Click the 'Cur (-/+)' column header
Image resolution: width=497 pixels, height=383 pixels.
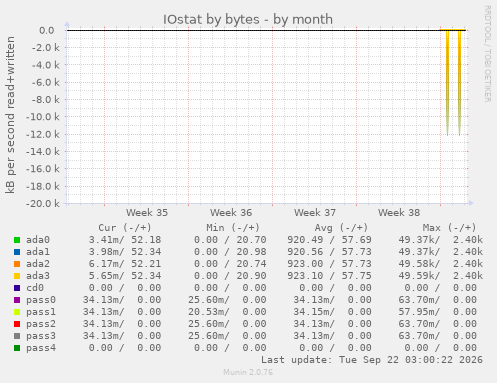point(125,228)
